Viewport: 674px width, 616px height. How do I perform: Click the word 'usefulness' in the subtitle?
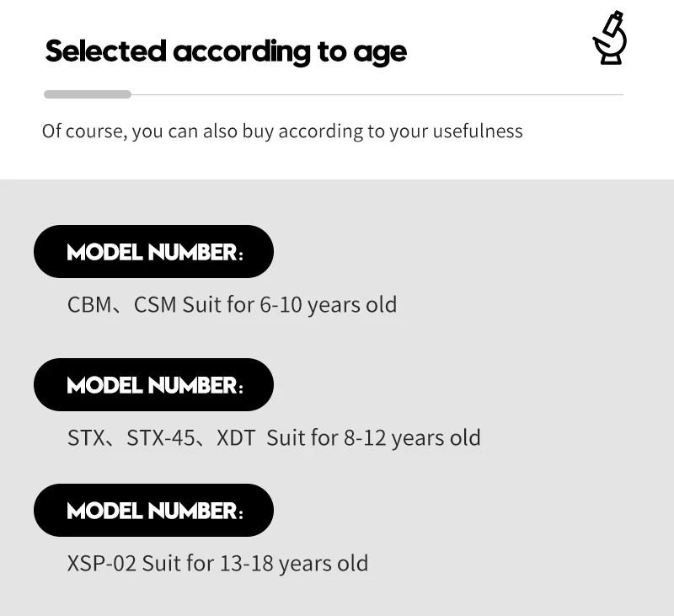coord(478,131)
